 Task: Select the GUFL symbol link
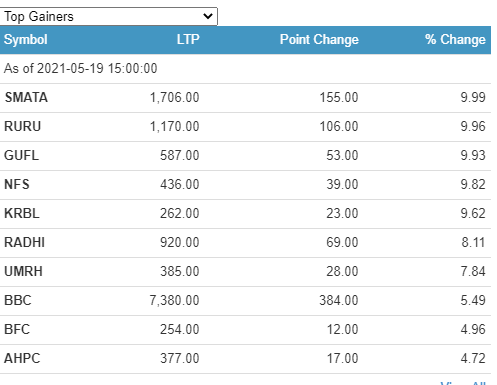[21, 155]
